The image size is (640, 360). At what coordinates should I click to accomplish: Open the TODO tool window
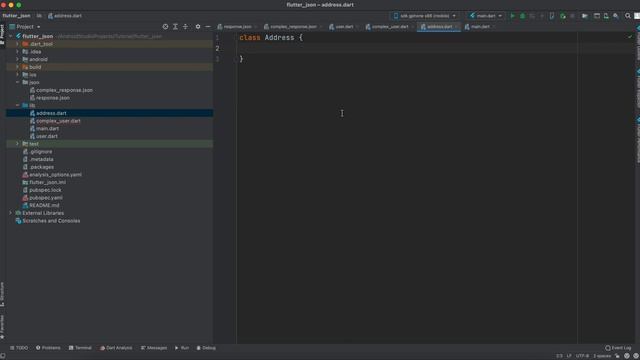[x=19, y=348]
